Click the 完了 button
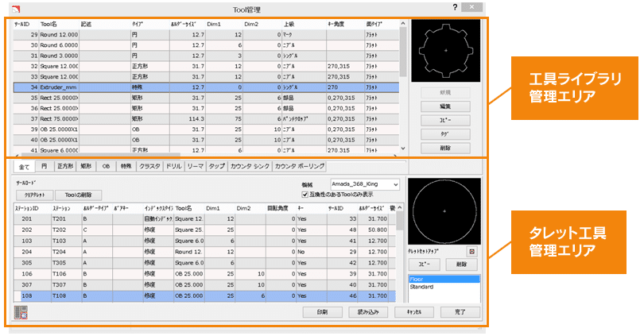The image size is (644, 336). point(460,312)
